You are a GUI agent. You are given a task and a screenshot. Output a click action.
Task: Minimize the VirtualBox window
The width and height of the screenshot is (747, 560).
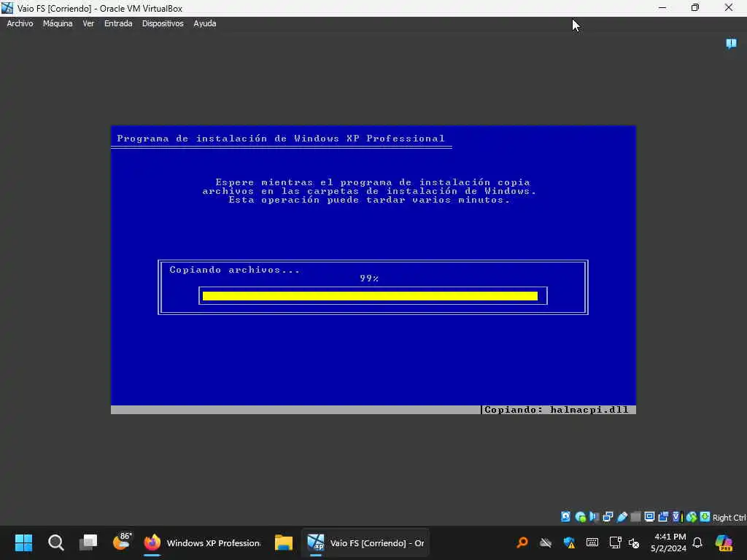662,7
